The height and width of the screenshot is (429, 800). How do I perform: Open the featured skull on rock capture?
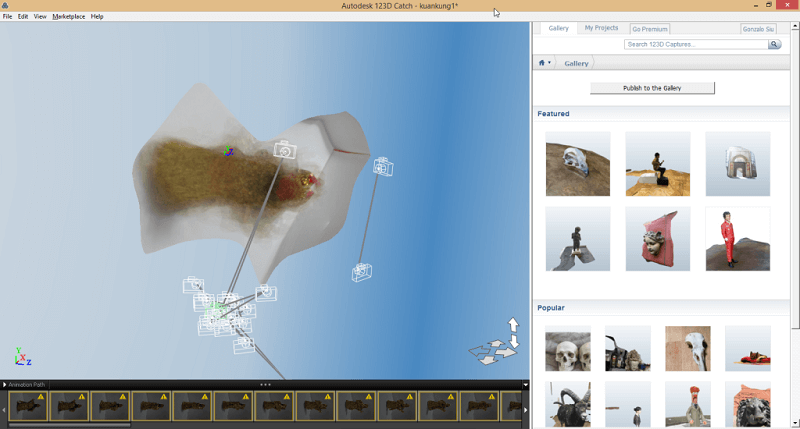(578, 164)
